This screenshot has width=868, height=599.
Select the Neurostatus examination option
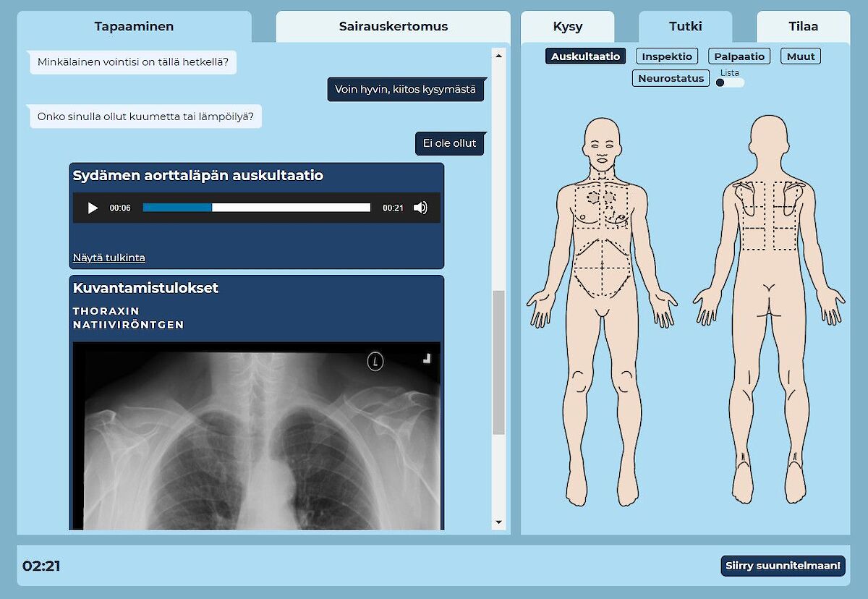671,78
